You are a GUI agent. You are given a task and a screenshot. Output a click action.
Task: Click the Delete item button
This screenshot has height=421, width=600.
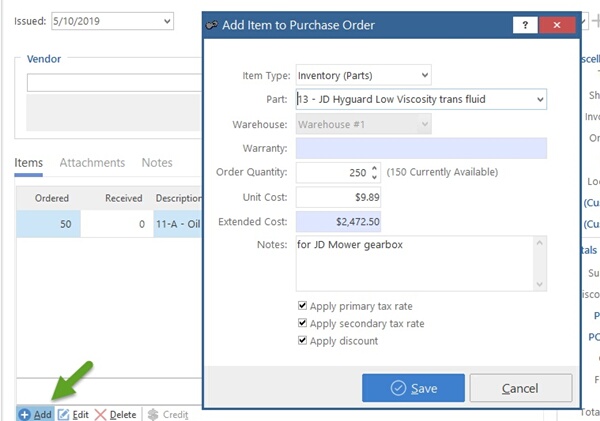(x=116, y=414)
